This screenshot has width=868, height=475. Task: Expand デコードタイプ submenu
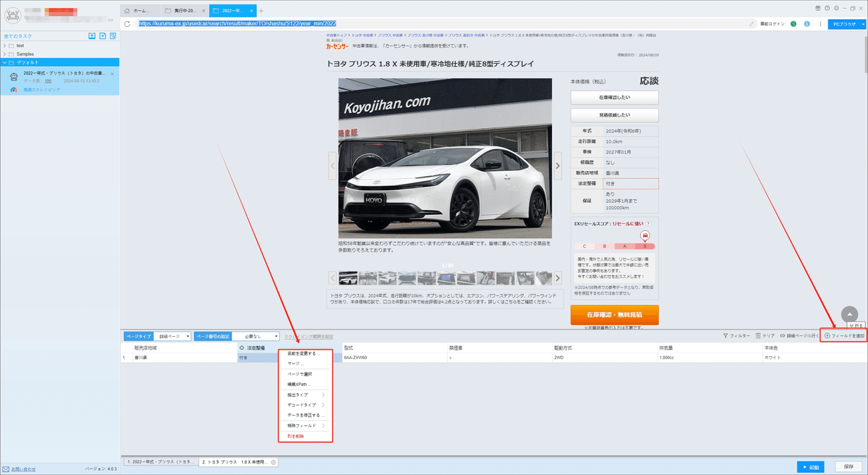click(x=305, y=405)
